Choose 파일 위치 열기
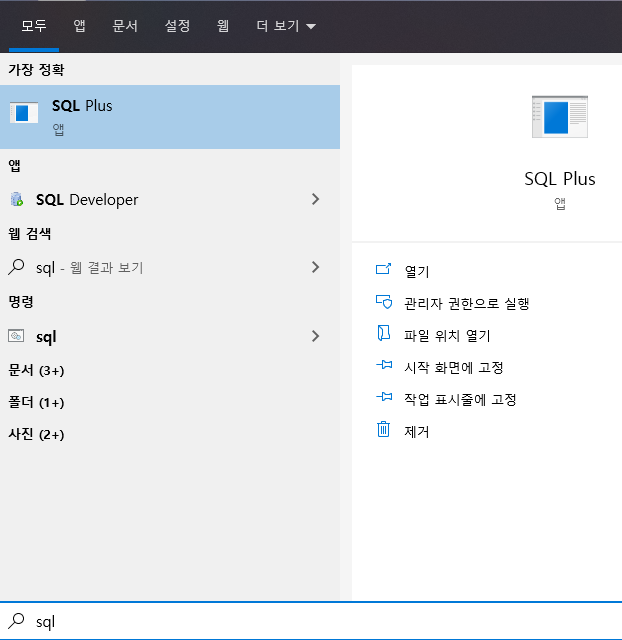Image resolution: width=622 pixels, height=640 pixels. pos(447,336)
